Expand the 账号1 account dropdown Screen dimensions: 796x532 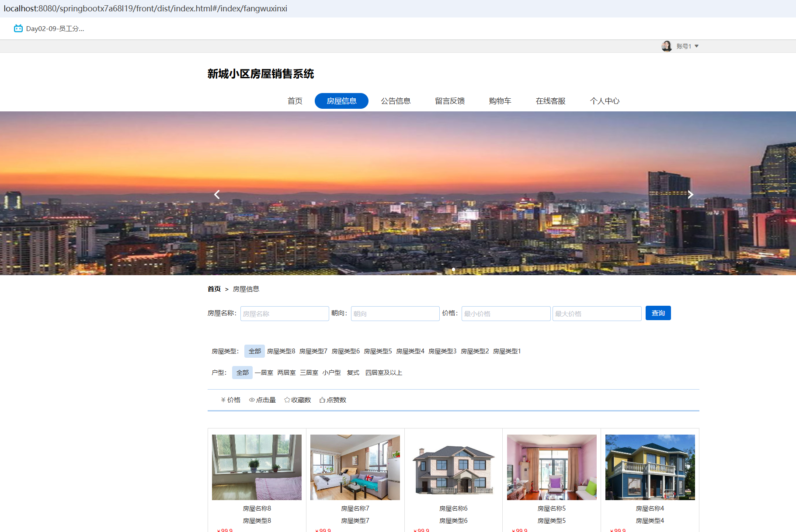696,46
